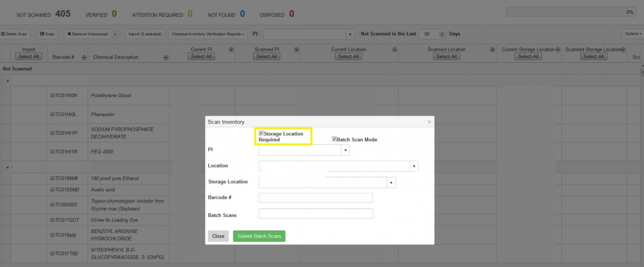This screenshot has height=267, width=644.
Task: Open Current Storage Location filter icon
Action: [558, 49]
